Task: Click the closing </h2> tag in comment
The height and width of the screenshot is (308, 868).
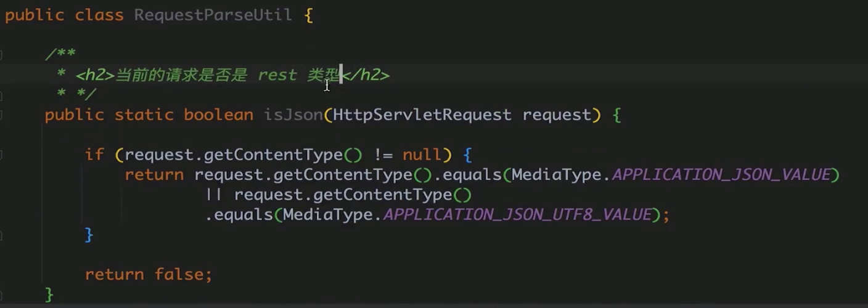Action: (x=366, y=75)
